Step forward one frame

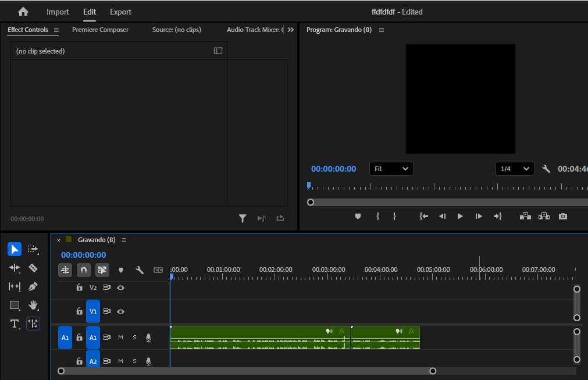pyautogui.click(x=479, y=216)
